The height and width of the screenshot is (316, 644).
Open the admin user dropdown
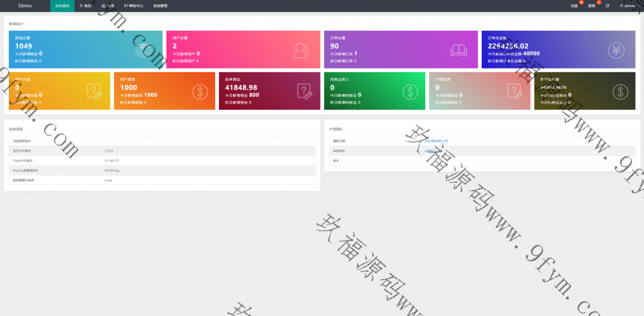click(627, 6)
